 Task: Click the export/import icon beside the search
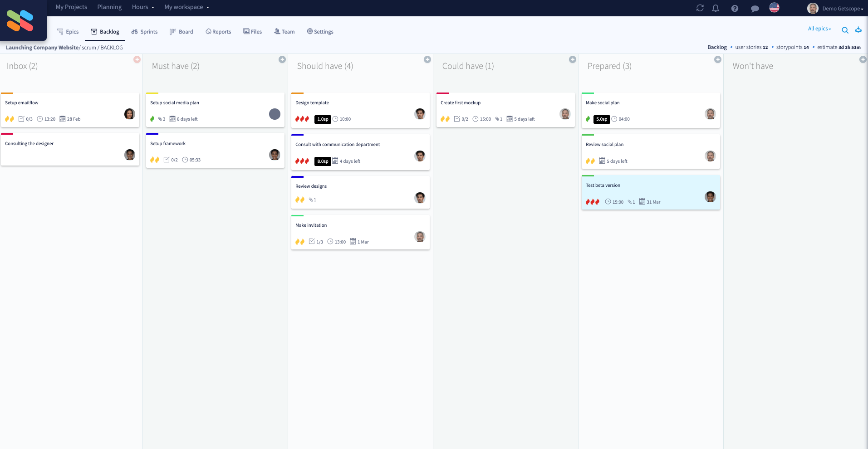coord(858,30)
